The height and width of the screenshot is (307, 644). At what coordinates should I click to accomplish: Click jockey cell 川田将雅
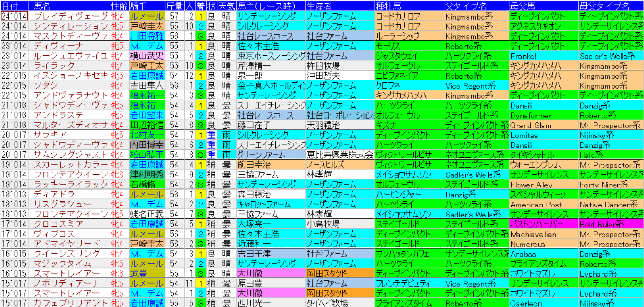[147, 36]
